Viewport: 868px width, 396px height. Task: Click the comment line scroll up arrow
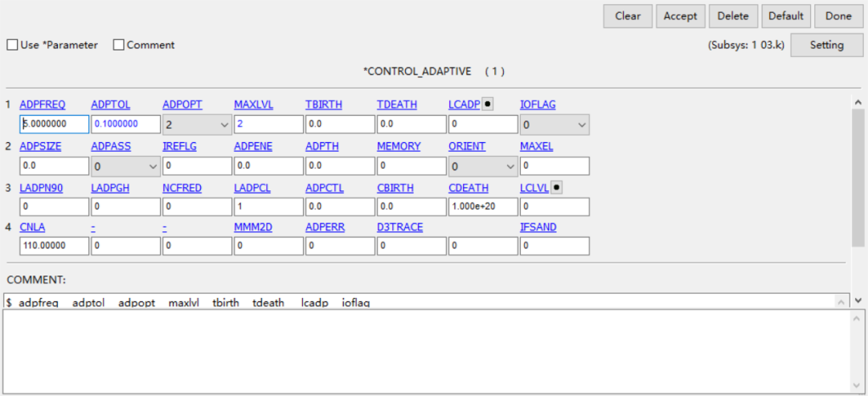(841, 302)
